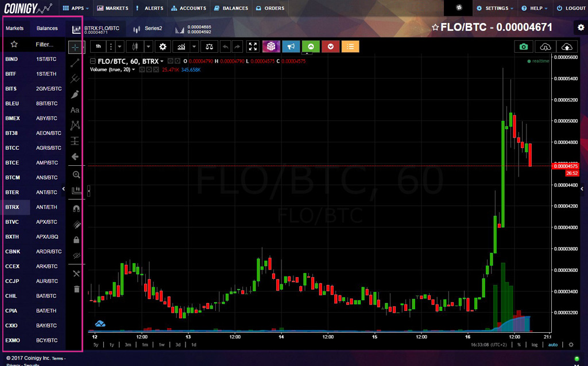The height and width of the screenshot is (366, 588).
Task: Toggle favorites star filter in markets panel
Action: pos(14,44)
